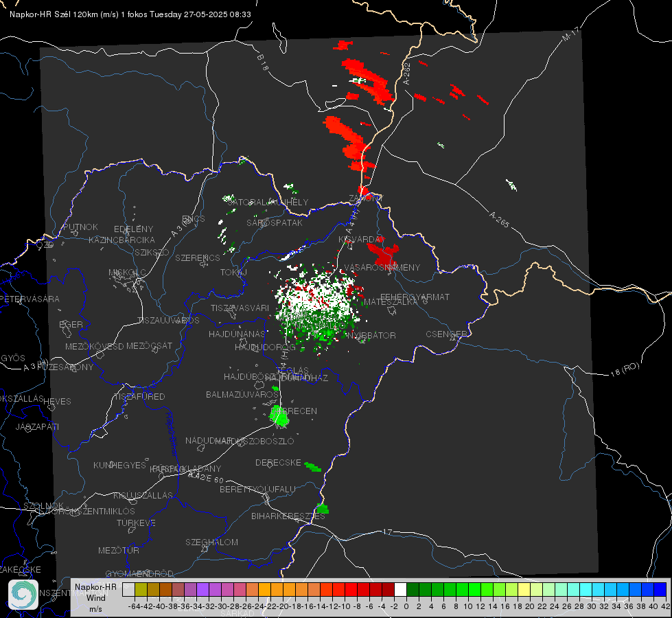Click the MISKOLC city label

[127, 273]
